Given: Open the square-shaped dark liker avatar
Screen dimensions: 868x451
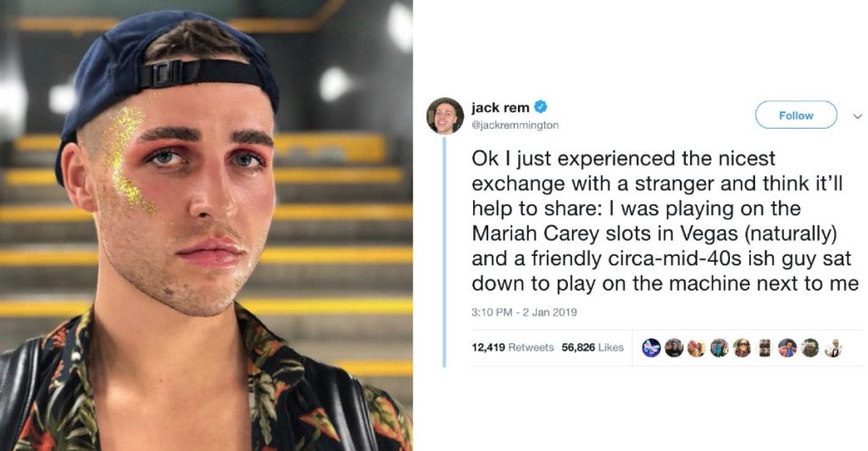Looking at the screenshot, I should 765,348.
